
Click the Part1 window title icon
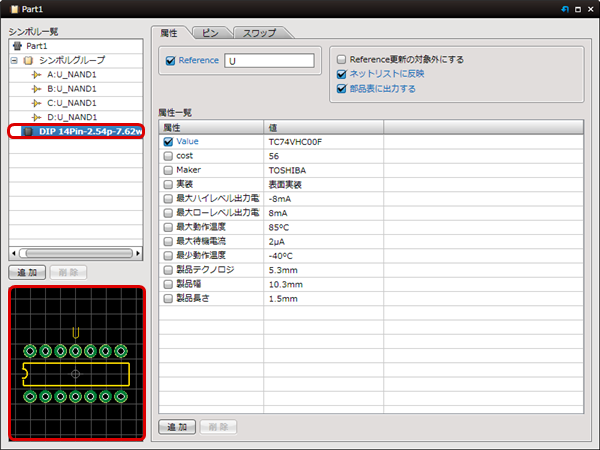[15, 9]
